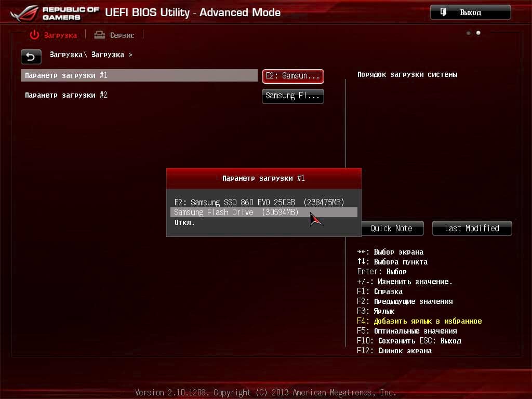Click the F2: Предыдущие значения hint

(x=405, y=301)
